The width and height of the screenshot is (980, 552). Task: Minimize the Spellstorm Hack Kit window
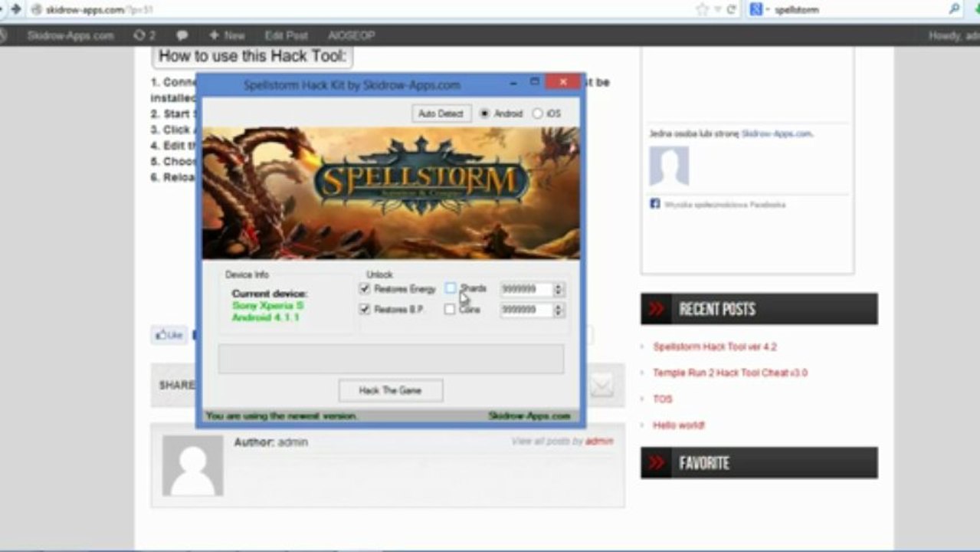click(x=514, y=82)
